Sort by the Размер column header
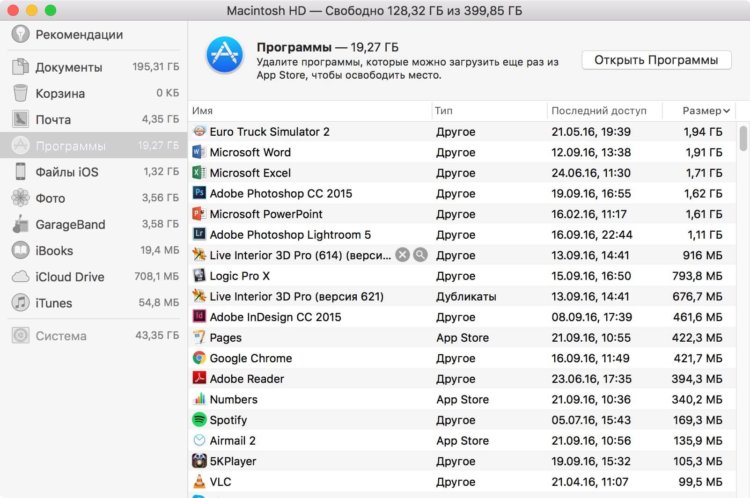 (700, 111)
